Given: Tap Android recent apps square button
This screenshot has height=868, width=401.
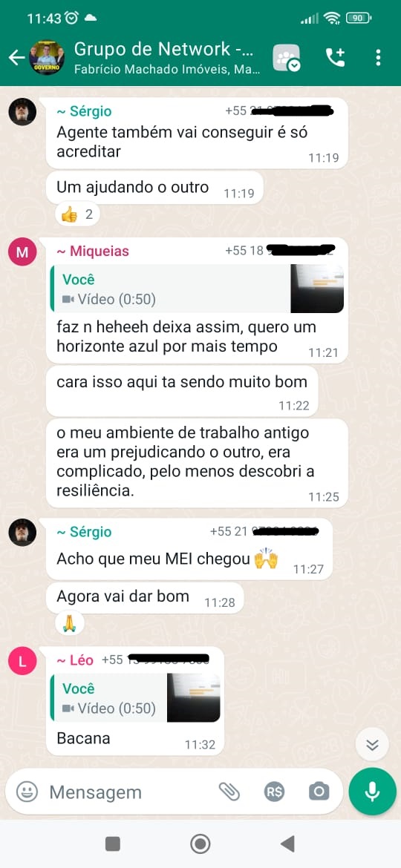Looking at the screenshot, I should point(113,844).
